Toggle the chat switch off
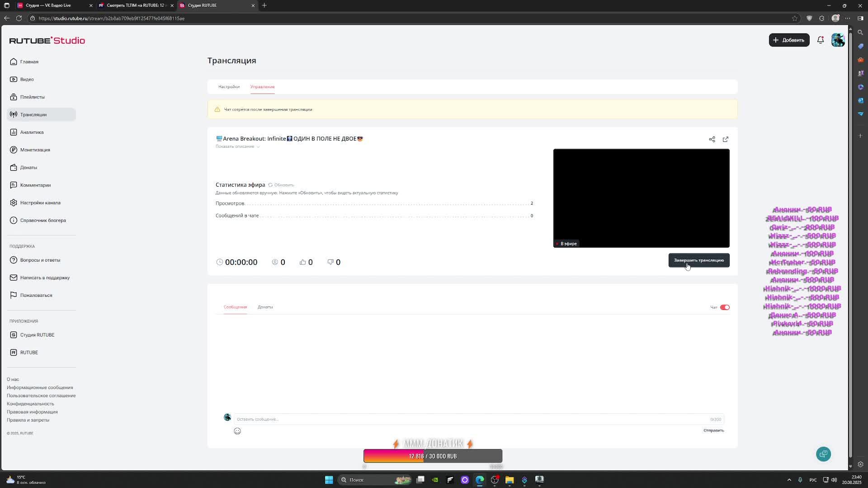The image size is (868, 488). point(725,307)
